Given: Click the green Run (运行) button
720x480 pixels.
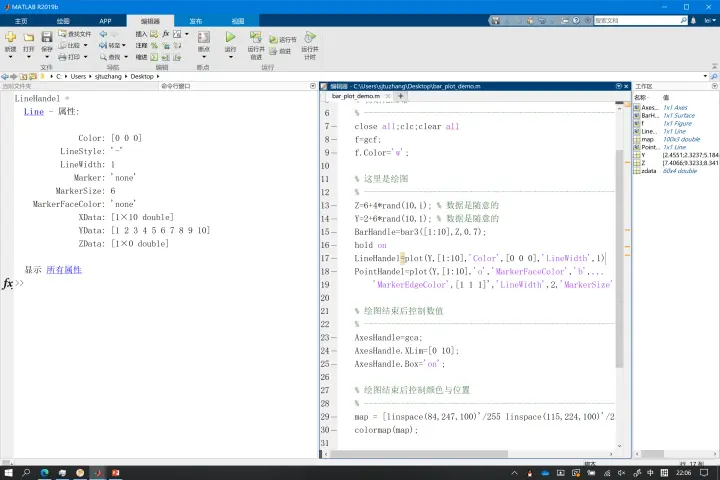Looking at the screenshot, I should click(231, 37).
